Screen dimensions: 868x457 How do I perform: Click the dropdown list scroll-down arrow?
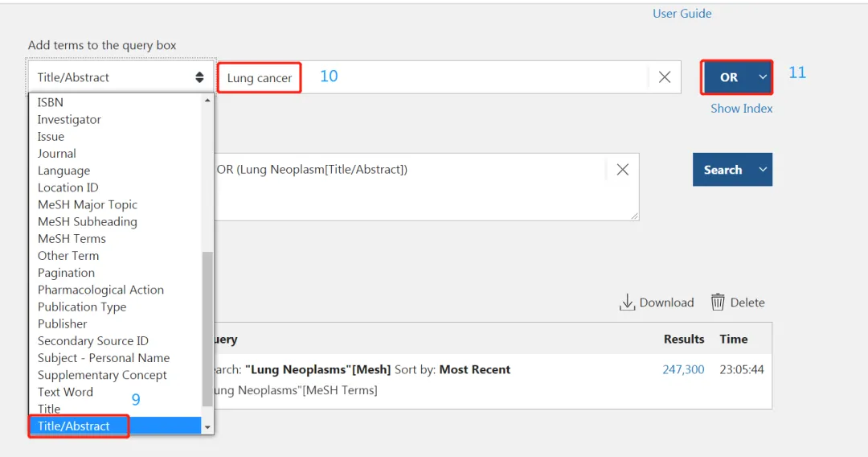[x=207, y=427]
